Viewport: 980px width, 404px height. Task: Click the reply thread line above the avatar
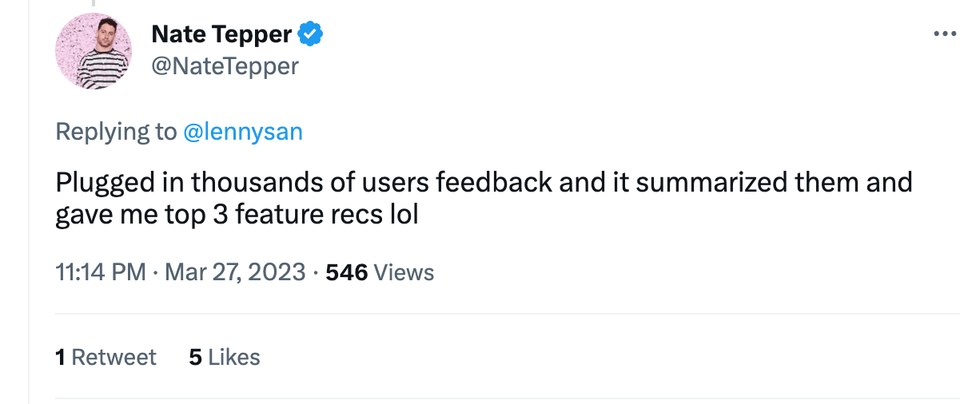[x=94, y=4]
